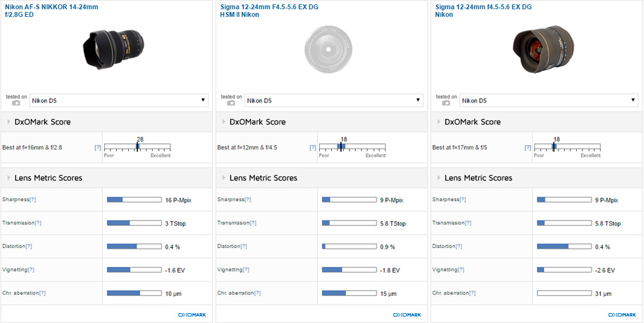The height and width of the screenshot is (323, 644).
Task: Click camera icon under tested on, Sigma HSM II
Action: click(231, 104)
